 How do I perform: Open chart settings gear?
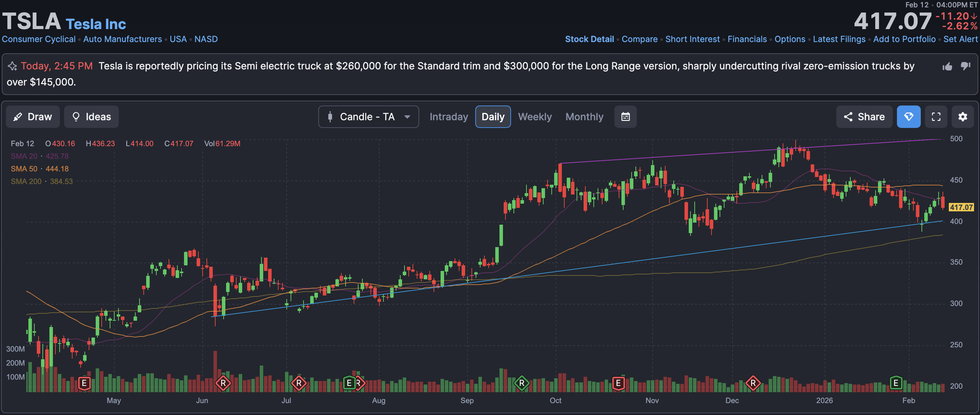[x=962, y=117]
